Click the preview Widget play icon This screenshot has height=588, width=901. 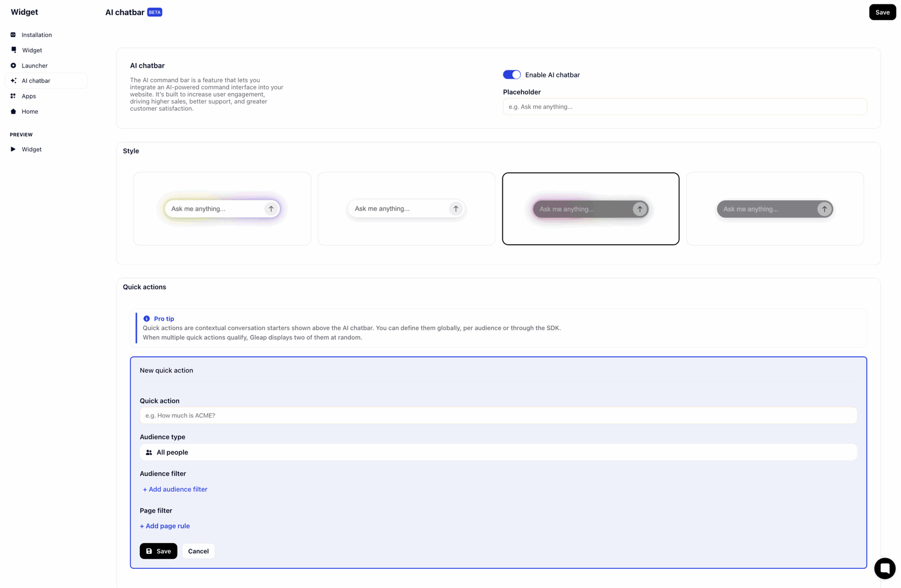[x=13, y=150]
